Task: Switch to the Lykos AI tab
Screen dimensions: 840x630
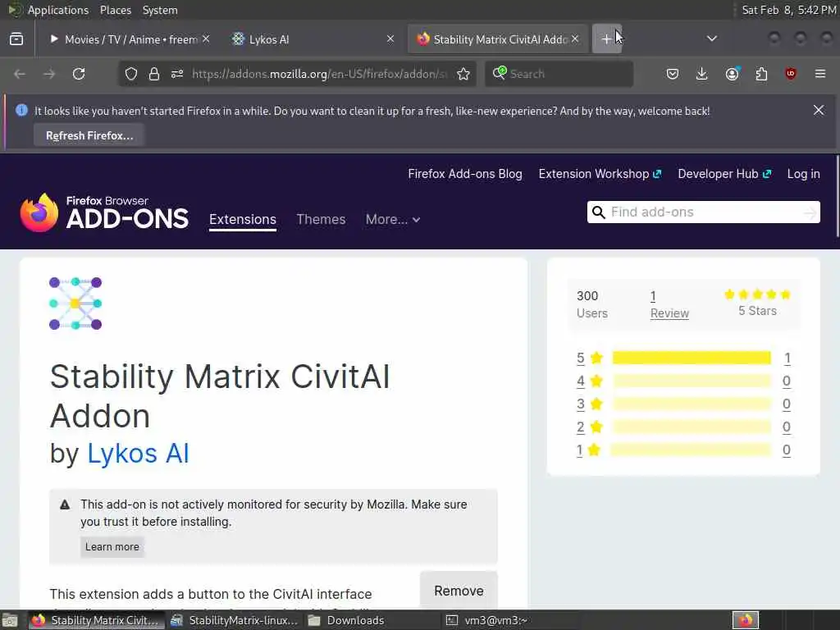Action: click(313, 39)
